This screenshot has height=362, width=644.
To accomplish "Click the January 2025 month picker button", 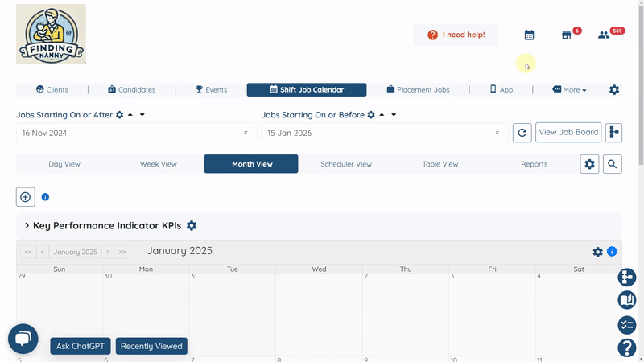I will (75, 252).
